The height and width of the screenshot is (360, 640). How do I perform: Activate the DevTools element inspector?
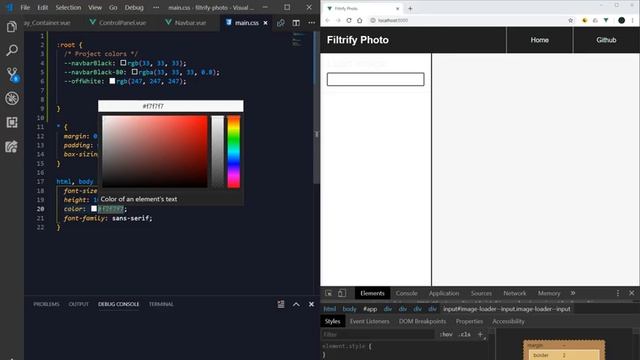pos(329,293)
